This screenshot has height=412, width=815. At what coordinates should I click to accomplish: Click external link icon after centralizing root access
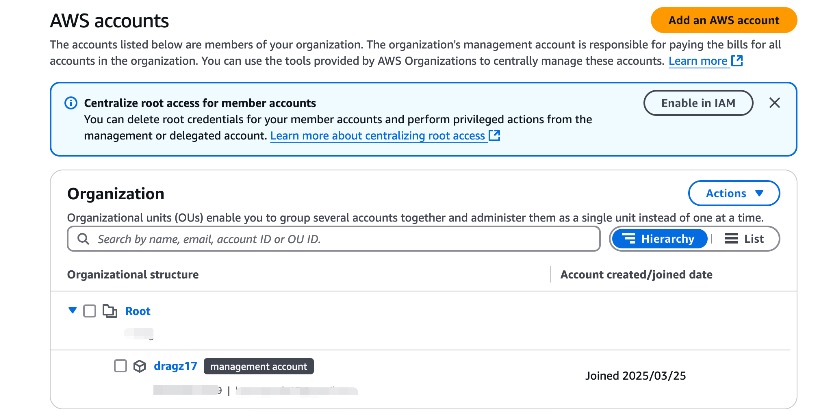494,136
